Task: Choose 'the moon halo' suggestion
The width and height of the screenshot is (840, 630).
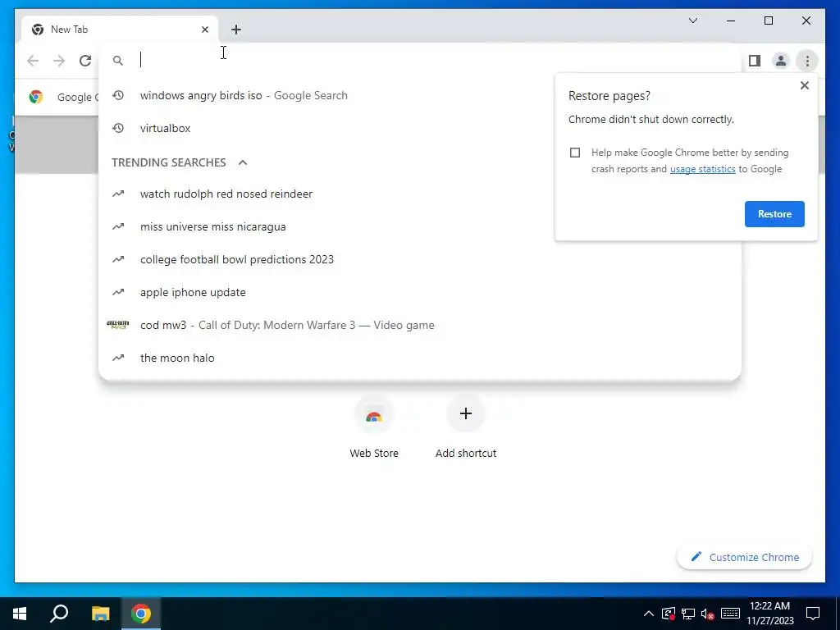Action: tap(420, 358)
